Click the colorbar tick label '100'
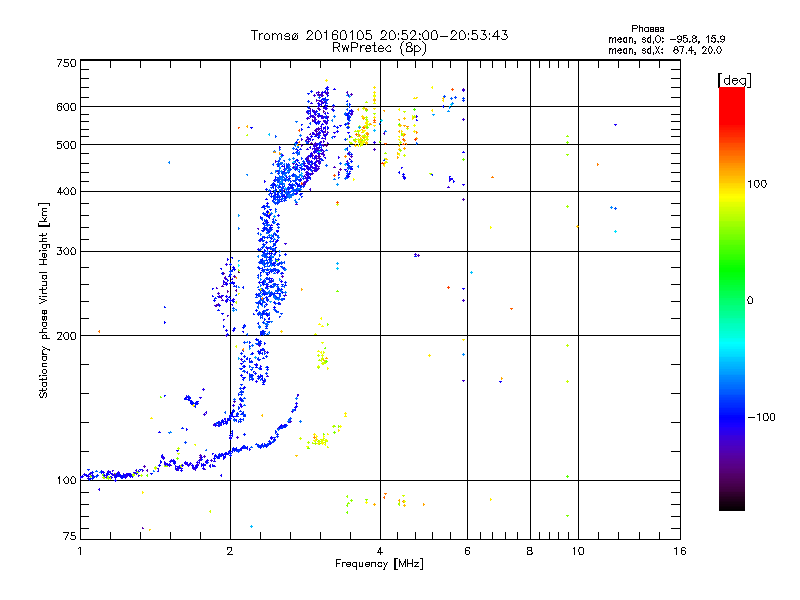 point(757,184)
